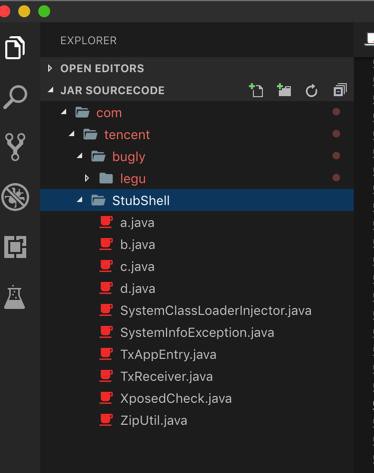Open the Source Control branch icon
374x473 pixels.
click(x=15, y=147)
